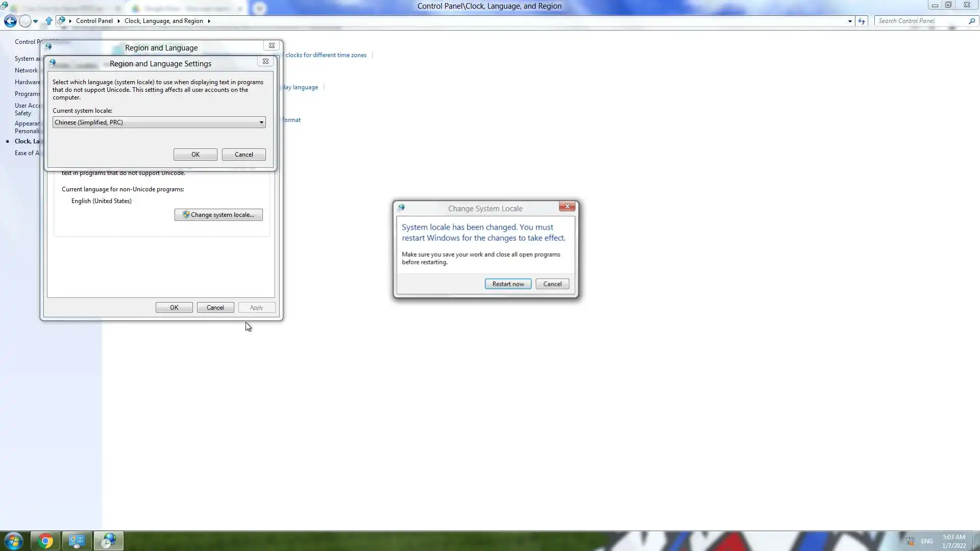Click the ENG language indicator in tray
This screenshot has width=980, height=551.
pyautogui.click(x=927, y=541)
